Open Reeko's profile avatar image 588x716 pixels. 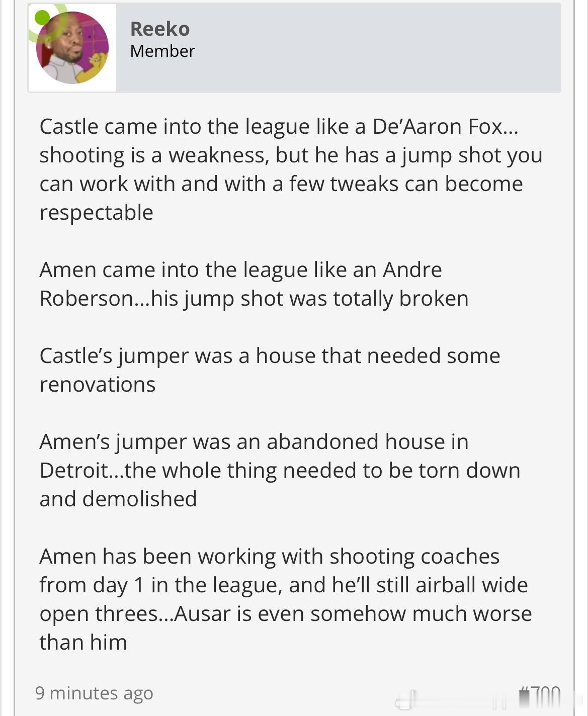pos(72,48)
